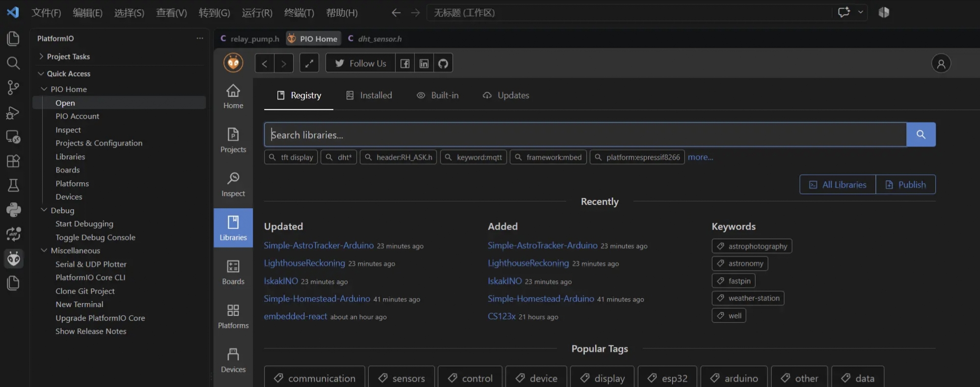Viewport: 980px width, 387px height.
Task: Open PlatformIO LinkedIn page
Action: tap(424, 63)
